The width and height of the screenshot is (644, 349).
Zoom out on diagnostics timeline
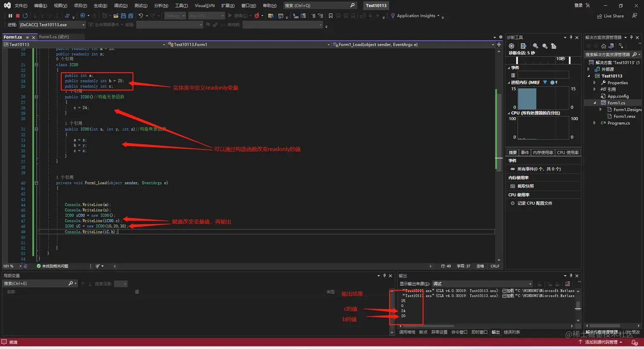click(545, 46)
